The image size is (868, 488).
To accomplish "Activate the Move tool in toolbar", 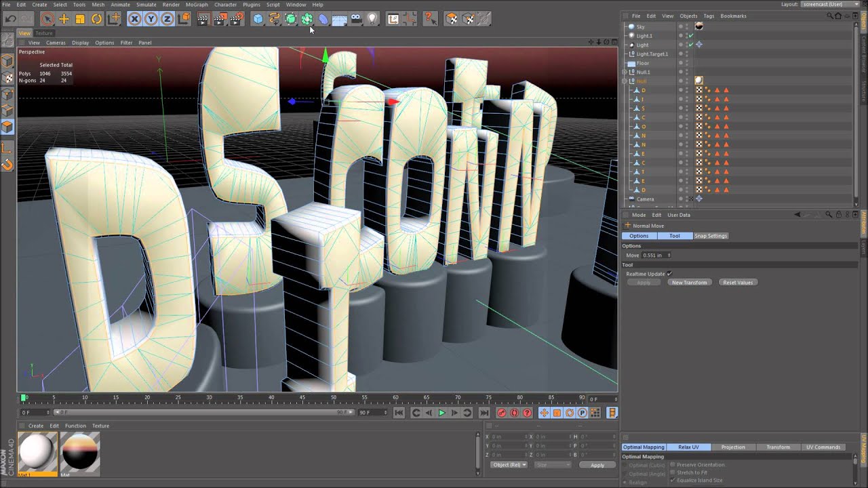I will click(x=64, y=19).
